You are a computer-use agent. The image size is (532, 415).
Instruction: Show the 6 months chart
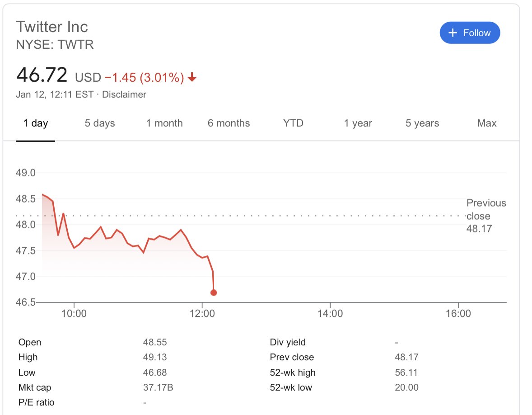point(229,123)
